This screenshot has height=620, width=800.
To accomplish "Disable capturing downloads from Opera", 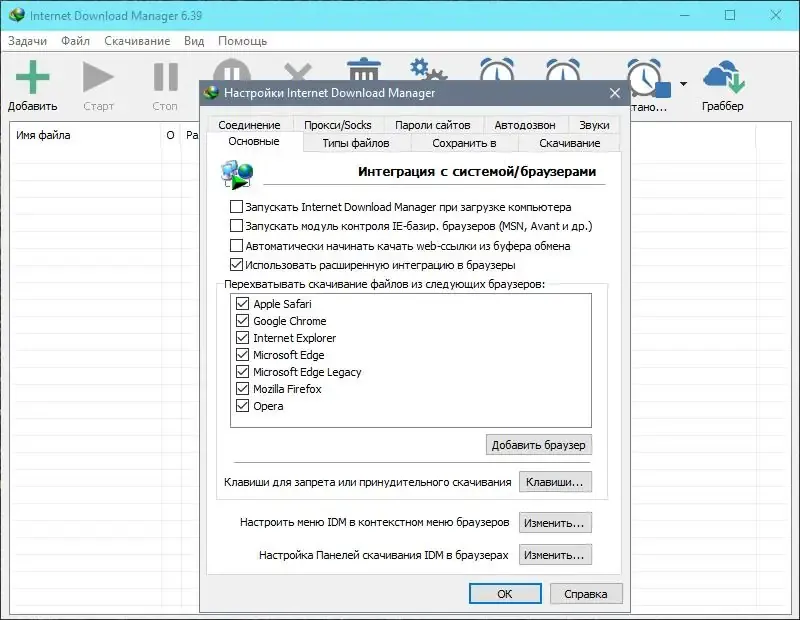I will (242, 406).
